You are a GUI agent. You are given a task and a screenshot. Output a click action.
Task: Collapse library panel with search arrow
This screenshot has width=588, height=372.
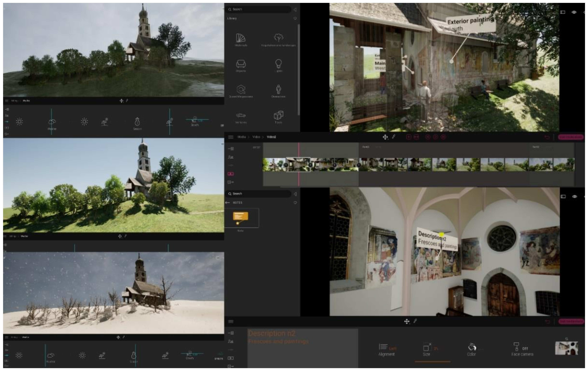tap(295, 10)
